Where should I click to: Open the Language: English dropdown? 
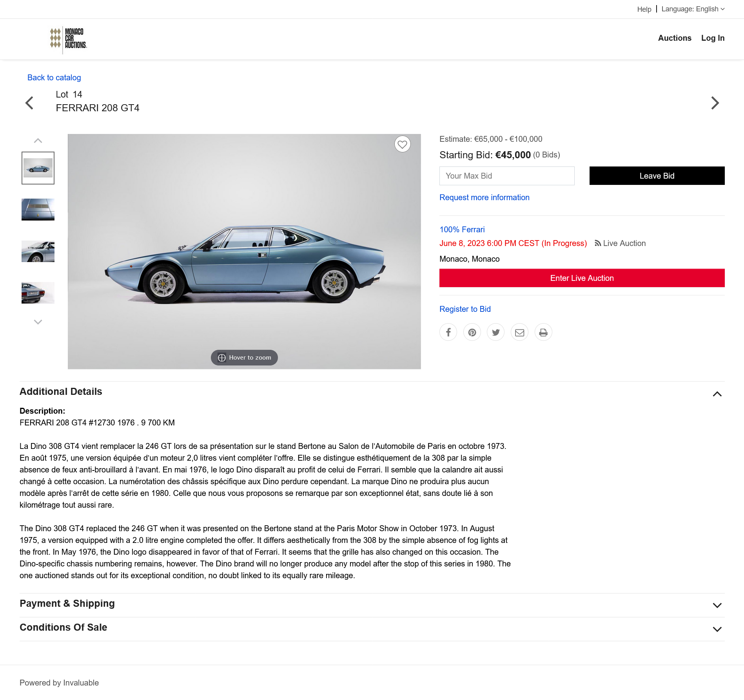point(693,9)
